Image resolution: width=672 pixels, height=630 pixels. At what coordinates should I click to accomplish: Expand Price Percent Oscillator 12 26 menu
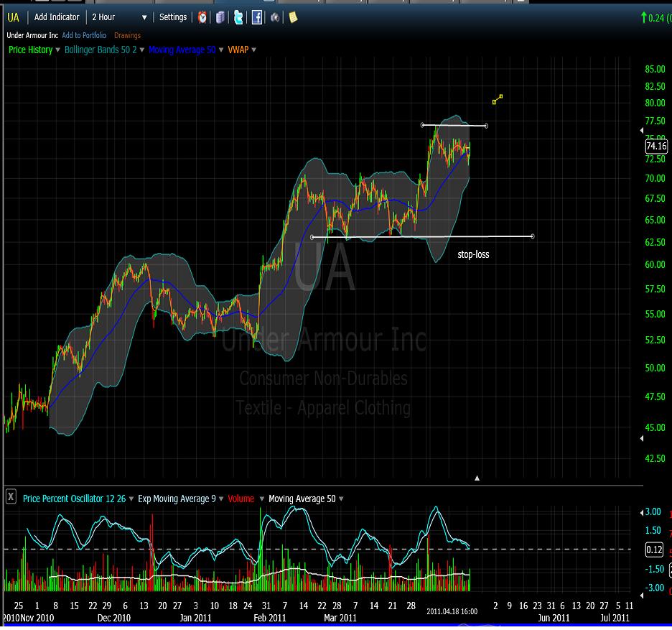[x=133, y=499]
